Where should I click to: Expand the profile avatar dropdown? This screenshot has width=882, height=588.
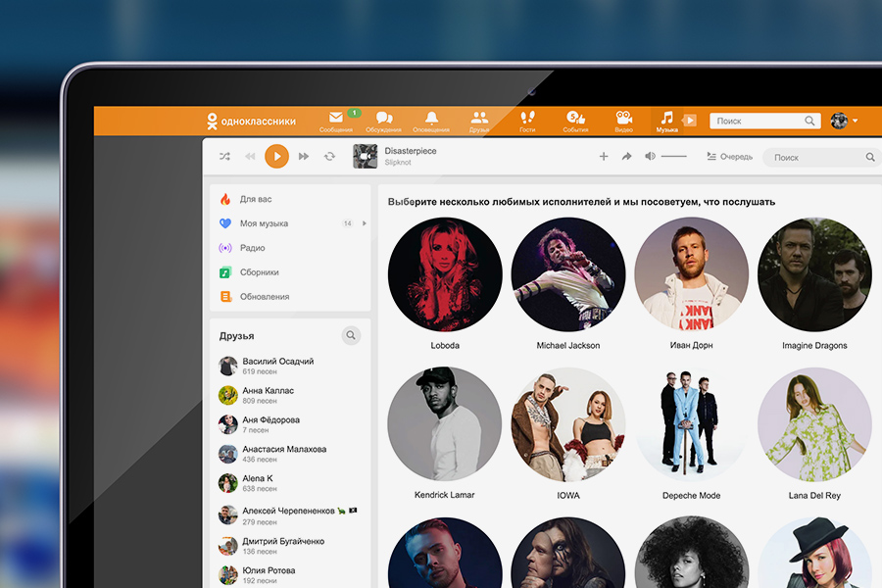pos(844,121)
